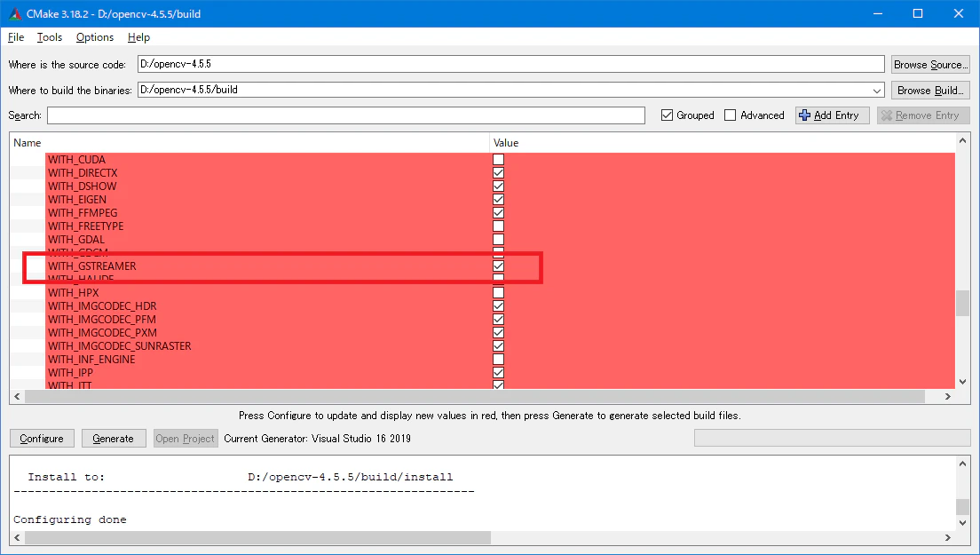Click output log horizontal scroll-right arrow
The height and width of the screenshot is (555, 980).
click(x=947, y=537)
